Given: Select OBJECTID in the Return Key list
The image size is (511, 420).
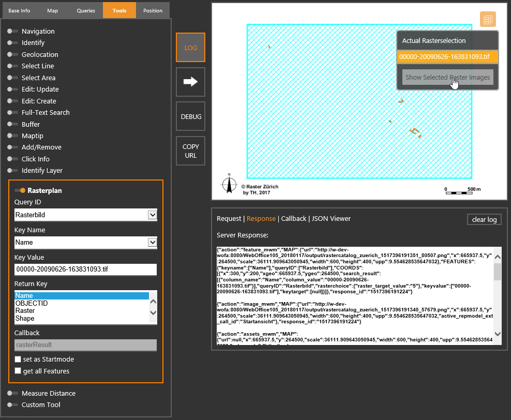Looking at the screenshot, I should [x=31, y=303].
